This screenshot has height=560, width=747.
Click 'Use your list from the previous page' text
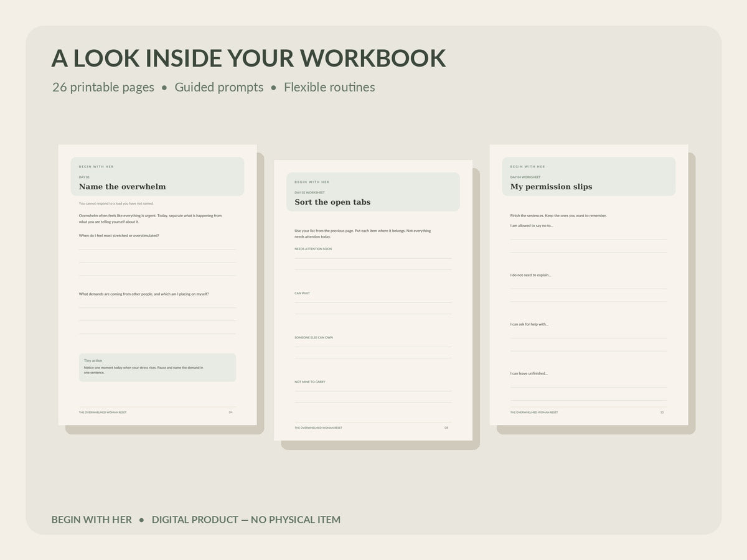pyautogui.click(x=362, y=233)
